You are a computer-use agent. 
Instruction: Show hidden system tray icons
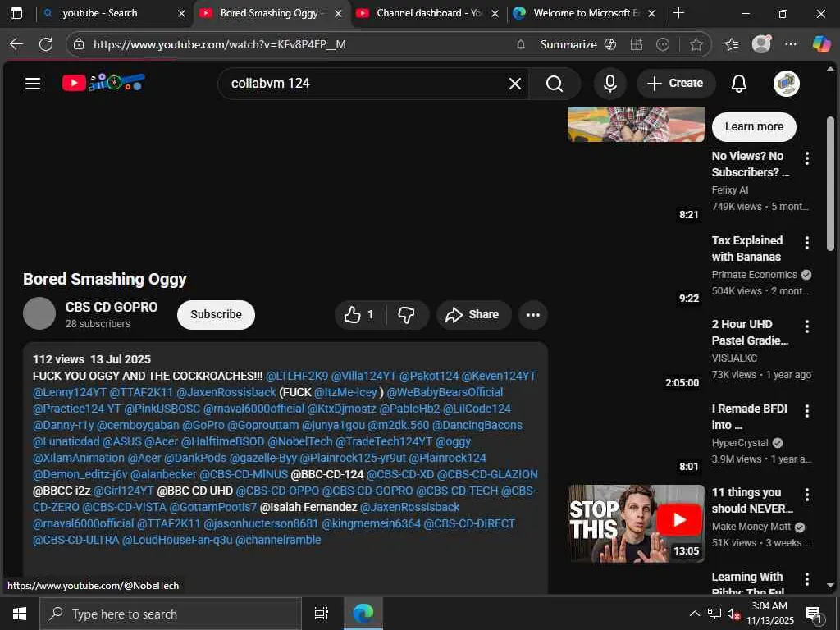point(694,614)
